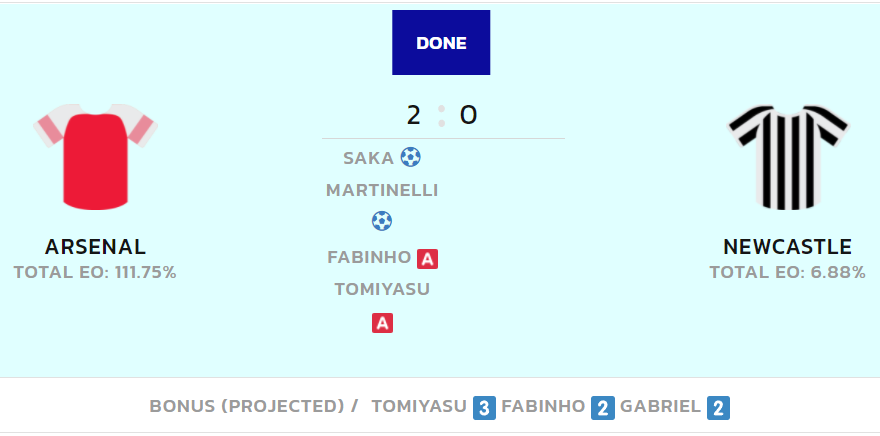880x436 pixels.
Task: Click the SAKA scorer name
Action: (x=369, y=158)
